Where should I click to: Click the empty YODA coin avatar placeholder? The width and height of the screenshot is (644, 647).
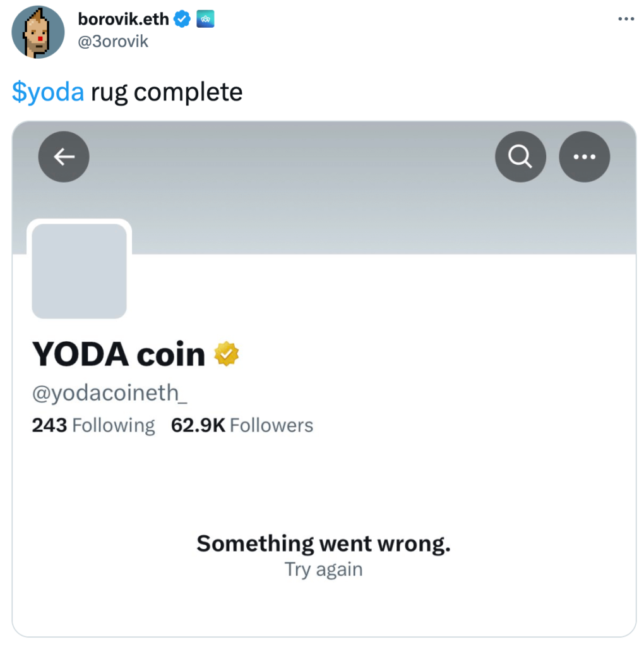click(79, 270)
